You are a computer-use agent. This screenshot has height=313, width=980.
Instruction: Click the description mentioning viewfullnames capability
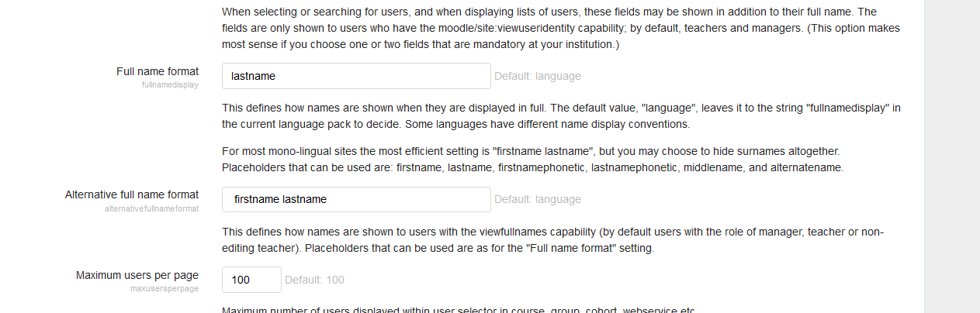[553, 240]
